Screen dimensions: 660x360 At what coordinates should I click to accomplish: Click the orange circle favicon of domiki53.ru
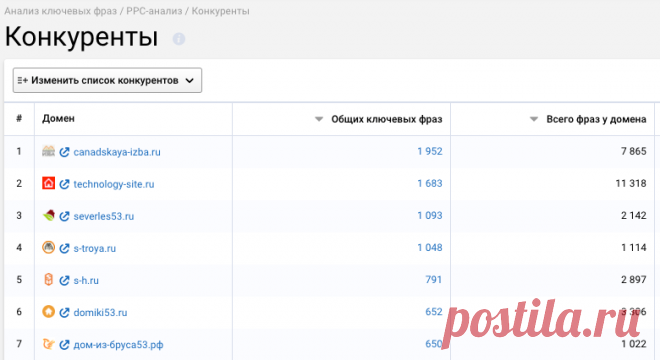[x=48, y=312]
